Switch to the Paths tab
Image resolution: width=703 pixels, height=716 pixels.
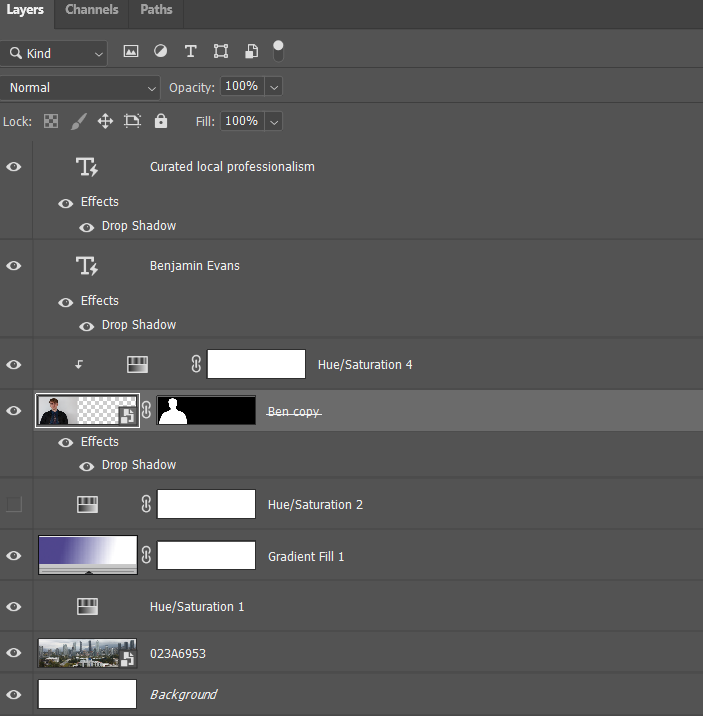coord(155,10)
